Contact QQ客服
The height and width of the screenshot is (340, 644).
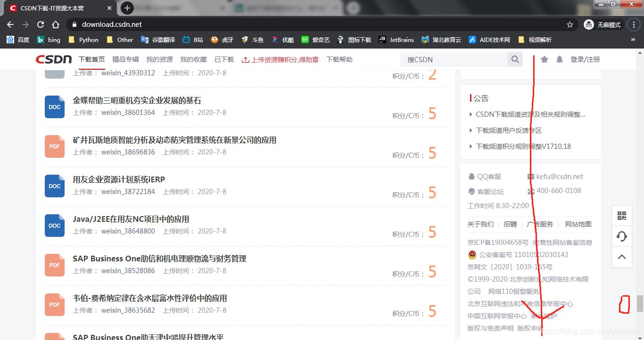pyautogui.click(x=485, y=177)
